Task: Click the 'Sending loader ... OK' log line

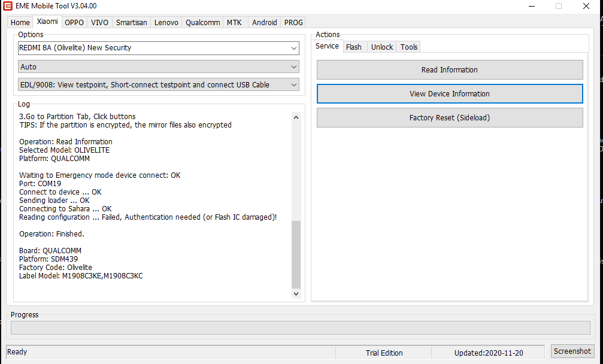Action: (54, 200)
